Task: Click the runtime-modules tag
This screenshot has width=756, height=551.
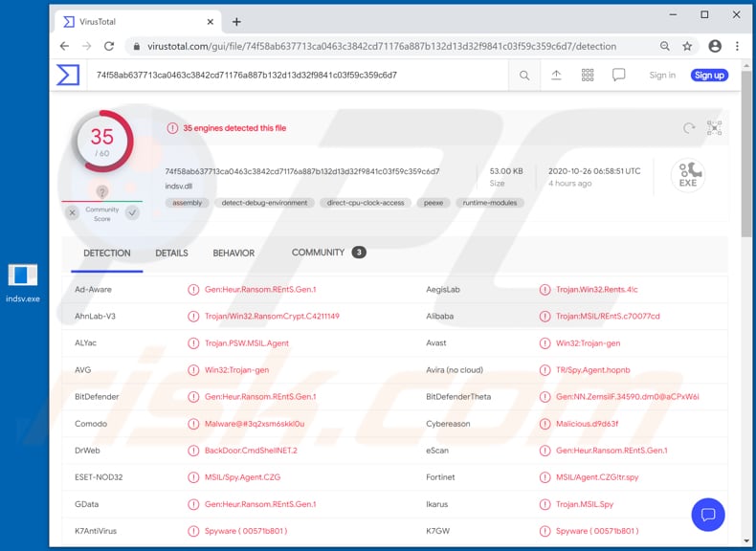Action: (x=490, y=203)
